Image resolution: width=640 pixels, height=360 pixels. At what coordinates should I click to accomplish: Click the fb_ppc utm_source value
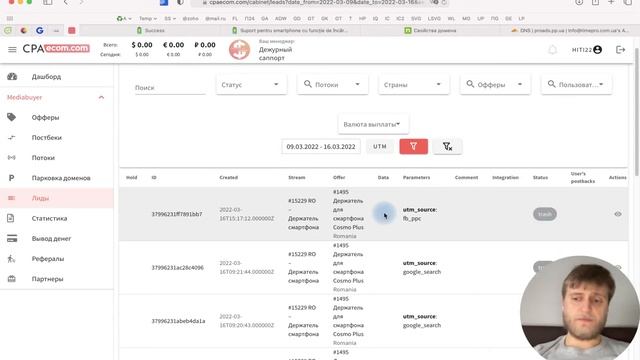[x=412, y=218]
